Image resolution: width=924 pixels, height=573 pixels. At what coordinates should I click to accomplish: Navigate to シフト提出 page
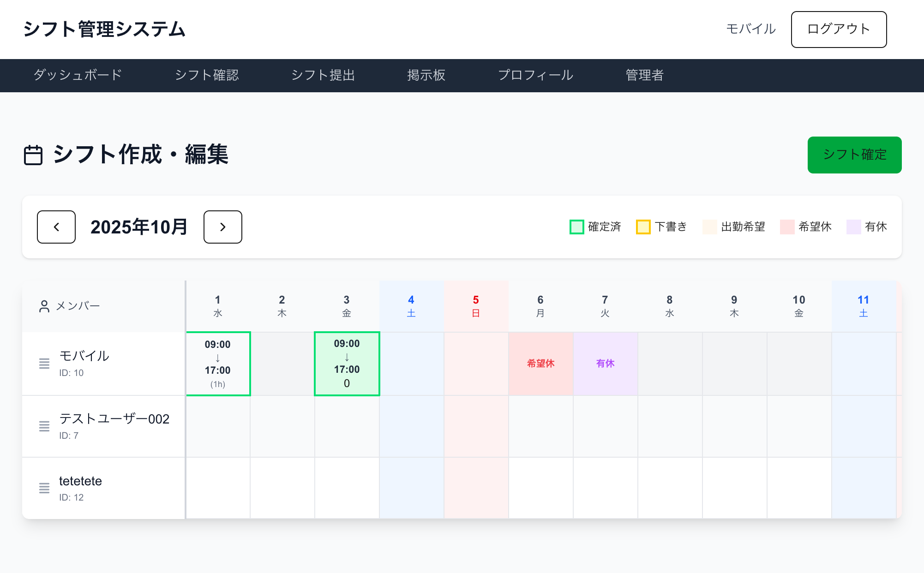click(x=323, y=75)
